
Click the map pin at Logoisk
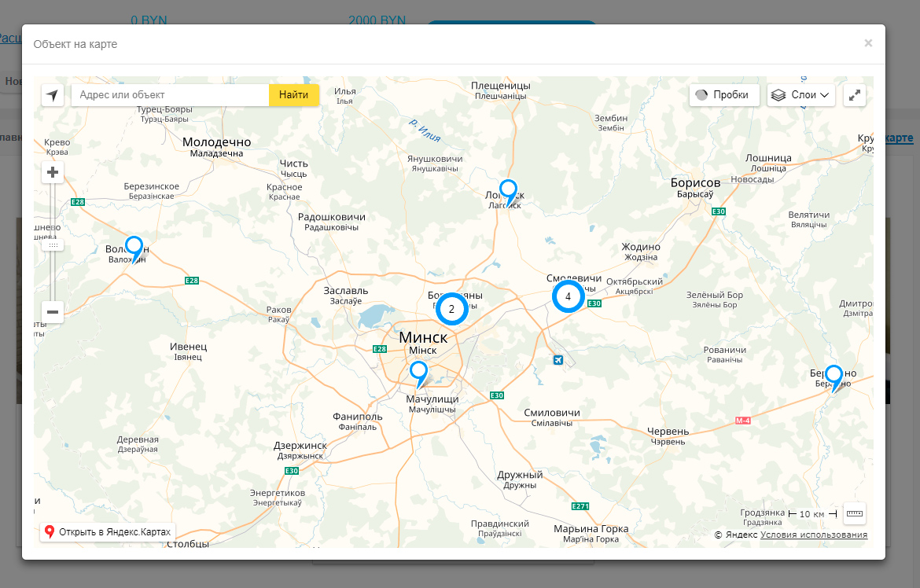(x=509, y=191)
